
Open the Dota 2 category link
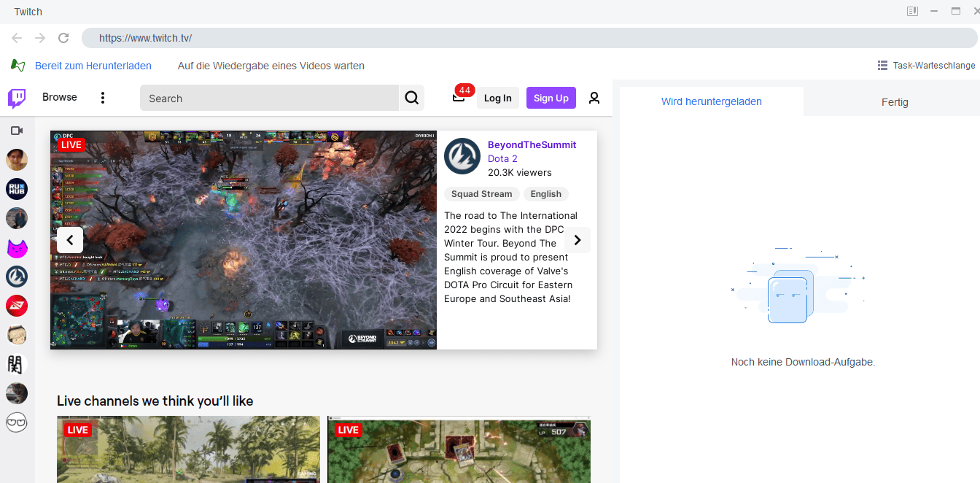click(x=502, y=158)
